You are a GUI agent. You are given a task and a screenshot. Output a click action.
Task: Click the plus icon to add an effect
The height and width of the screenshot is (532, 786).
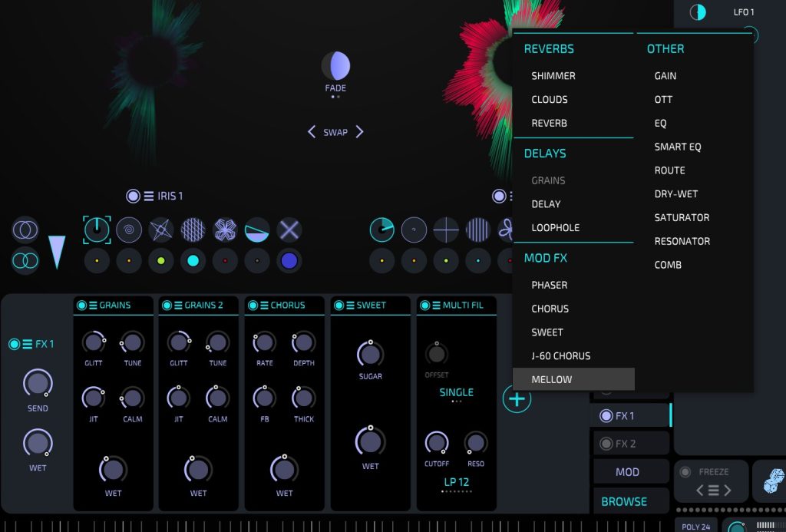click(517, 399)
